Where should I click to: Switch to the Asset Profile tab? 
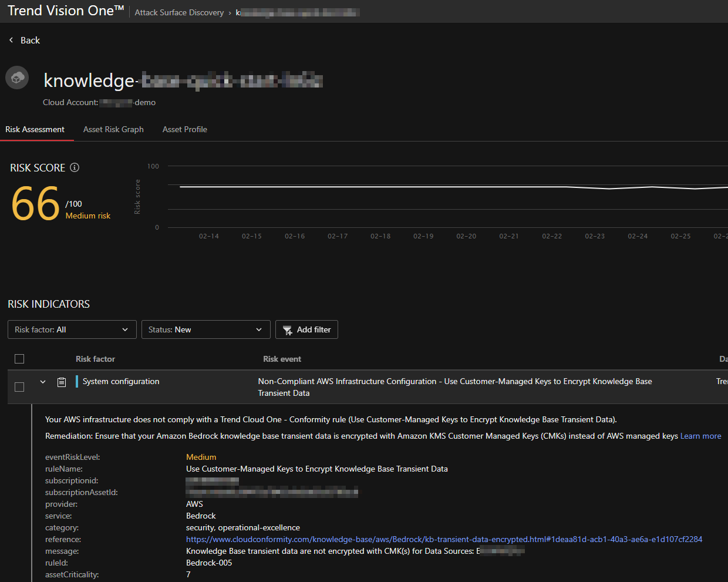pos(185,129)
